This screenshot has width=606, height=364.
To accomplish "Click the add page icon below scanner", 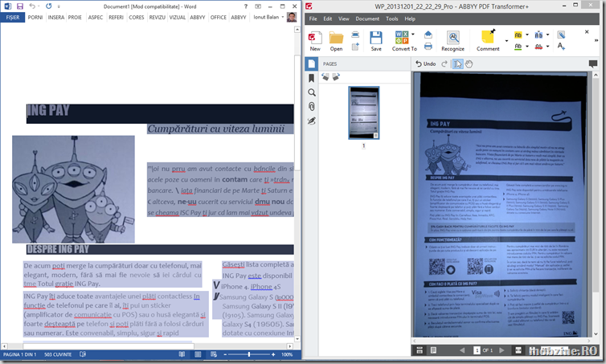I will pyautogui.click(x=355, y=47).
